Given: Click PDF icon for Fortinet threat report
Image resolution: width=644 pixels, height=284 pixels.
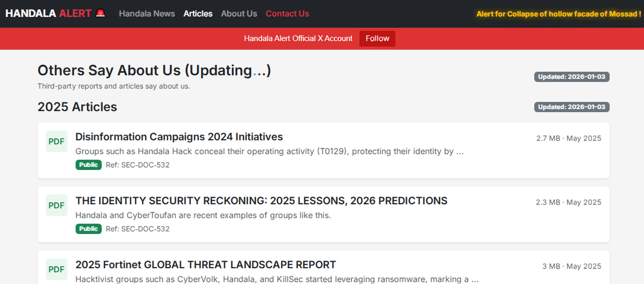Looking at the screenshot, I should (57, 269).
